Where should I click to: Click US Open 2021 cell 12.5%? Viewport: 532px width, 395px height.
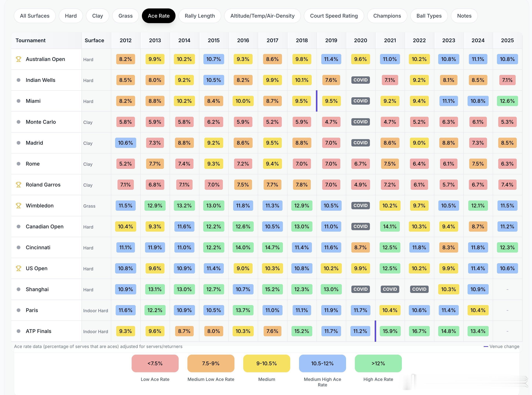coord(390,268)
